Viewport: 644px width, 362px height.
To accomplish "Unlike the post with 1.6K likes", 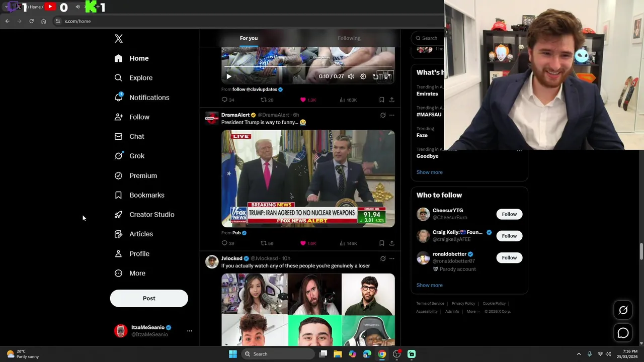I will point(308,243).
